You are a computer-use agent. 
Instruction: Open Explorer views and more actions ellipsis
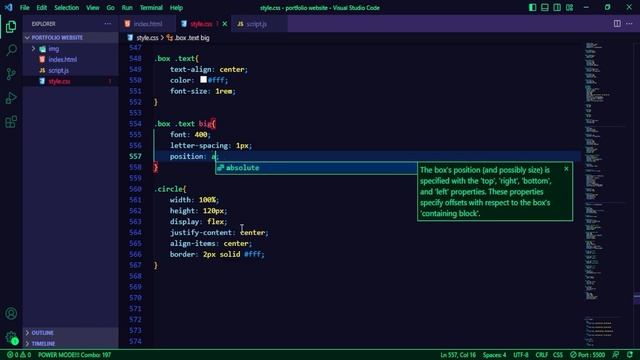pyautogui.click(x=107, y=24)
